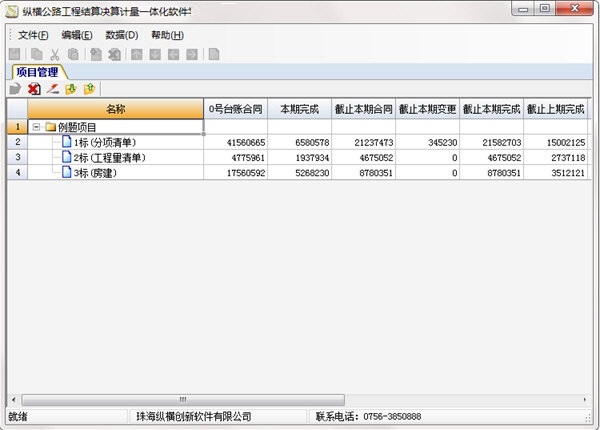This screenshot has height=430, width=600.
Task: Click the Cut scissors icon
Action: pyautogui.click(x=55, y=54)
